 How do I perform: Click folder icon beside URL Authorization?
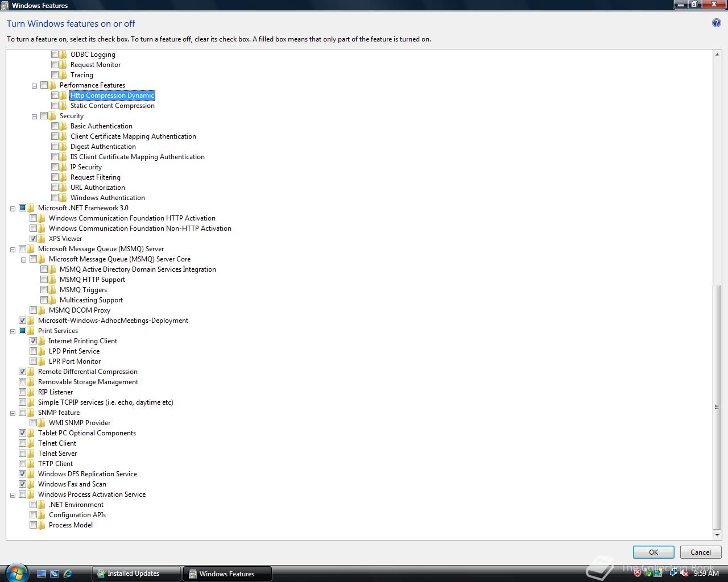pyautogui.click(x=63, y=188)
